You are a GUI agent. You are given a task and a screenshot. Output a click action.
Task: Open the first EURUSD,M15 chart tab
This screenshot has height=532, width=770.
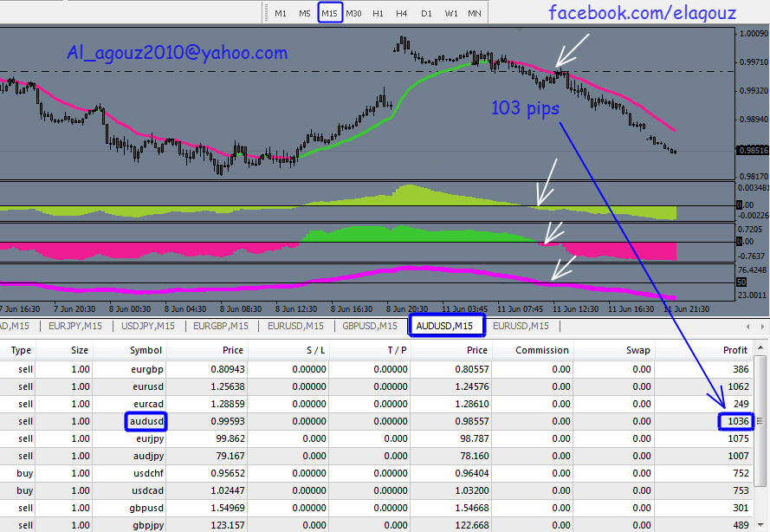pyautogui.click(x=295, y=326)
